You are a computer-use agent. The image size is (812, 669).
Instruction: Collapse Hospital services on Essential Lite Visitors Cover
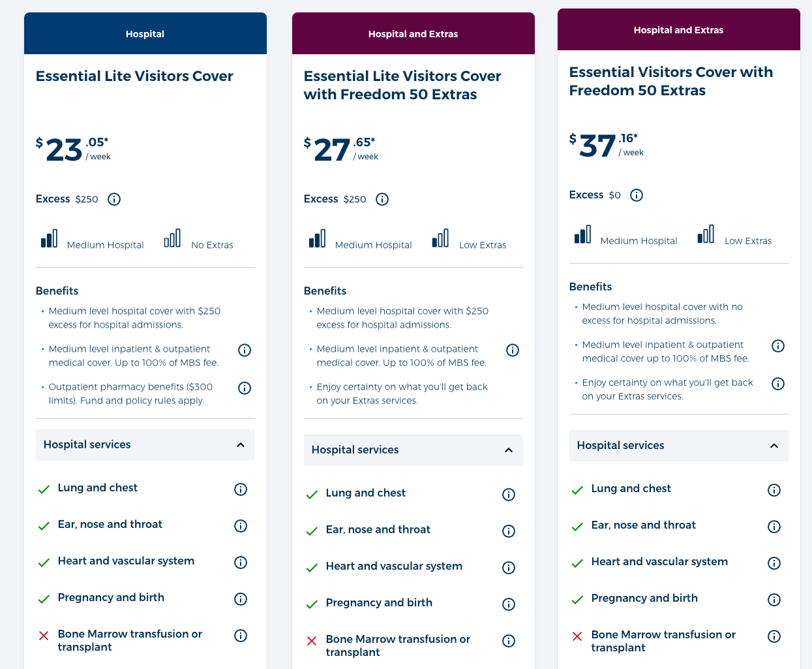tap(241, 445)
